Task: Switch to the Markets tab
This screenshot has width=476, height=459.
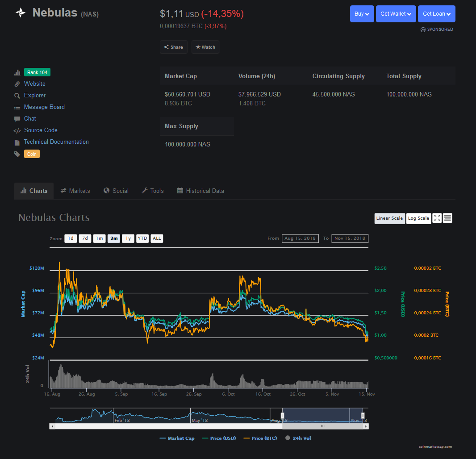Action: coord(75,191)
